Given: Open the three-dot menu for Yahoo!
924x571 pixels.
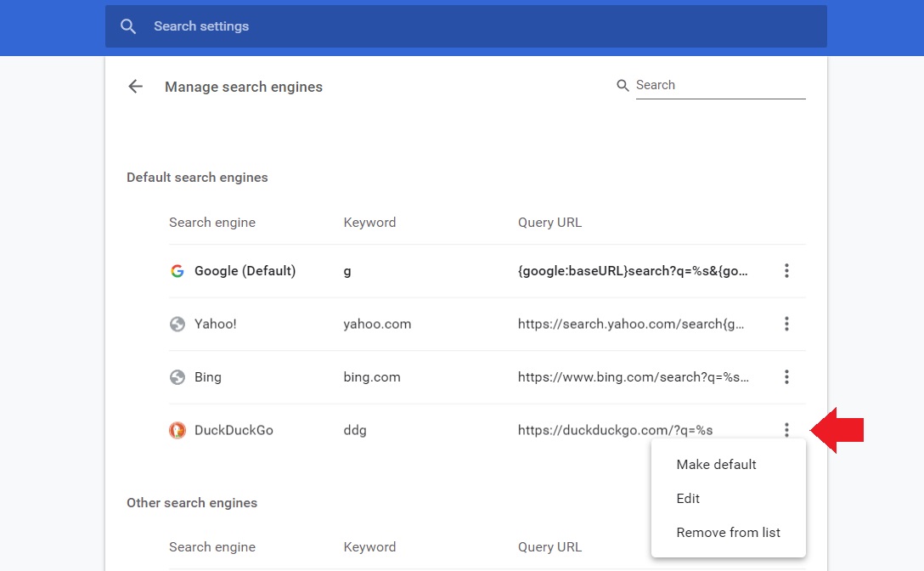Looking at the screenshot, I should click(786, 324).
